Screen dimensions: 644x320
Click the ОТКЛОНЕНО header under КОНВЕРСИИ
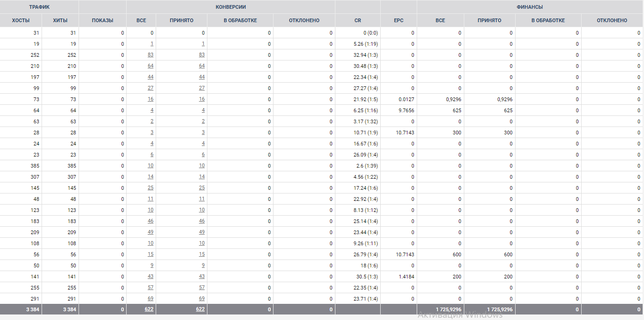pos(304,20)
